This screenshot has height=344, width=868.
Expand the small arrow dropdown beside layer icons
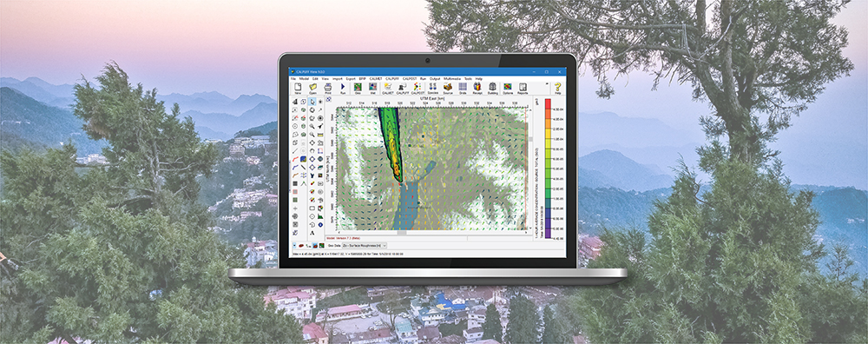(x=293, y=245)
